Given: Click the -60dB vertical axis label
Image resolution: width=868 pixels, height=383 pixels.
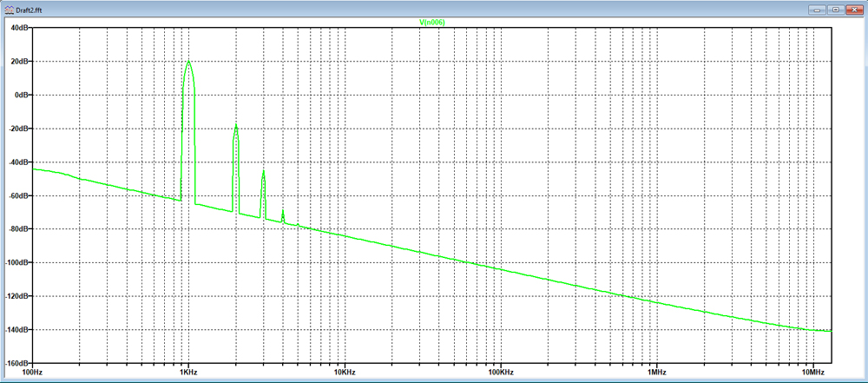Looking at the screenshot, I should click(18, 195).
